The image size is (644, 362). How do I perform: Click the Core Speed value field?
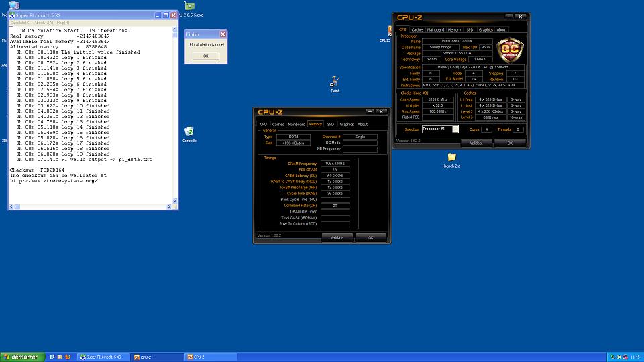[438, 99]
